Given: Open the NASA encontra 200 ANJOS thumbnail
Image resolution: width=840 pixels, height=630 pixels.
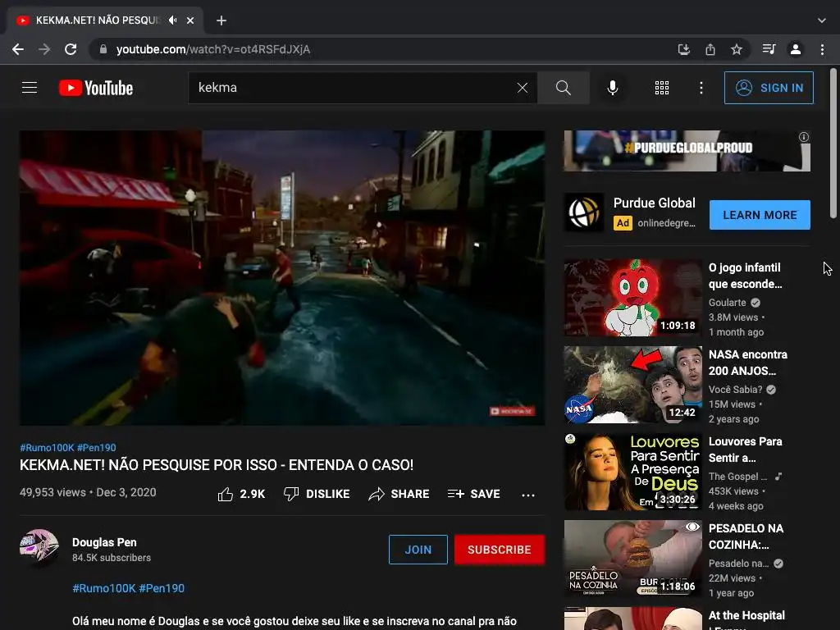Looking at the screenshot, I should (632, 385).
